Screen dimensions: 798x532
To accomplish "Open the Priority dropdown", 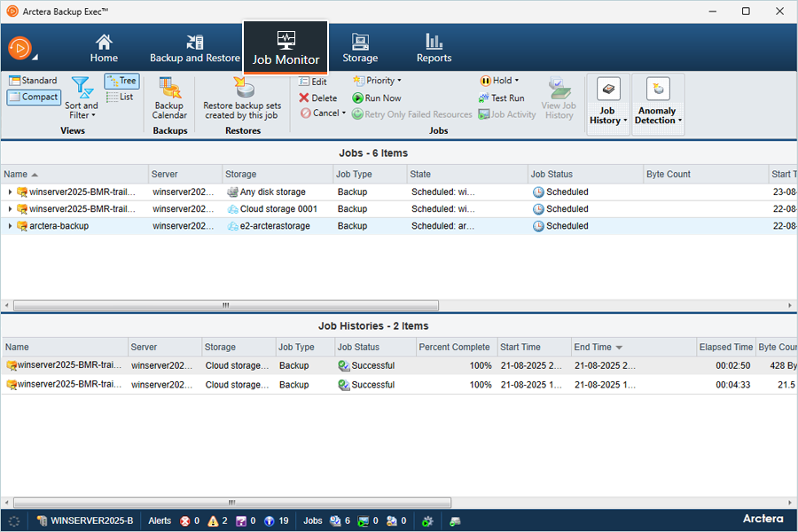I will 377,81.
